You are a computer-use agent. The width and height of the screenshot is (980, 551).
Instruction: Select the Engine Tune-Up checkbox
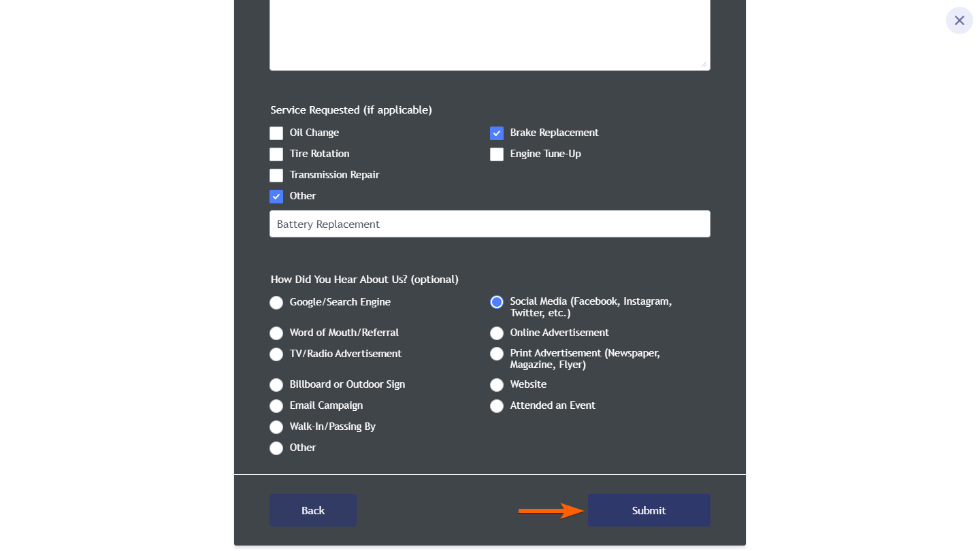497,154
